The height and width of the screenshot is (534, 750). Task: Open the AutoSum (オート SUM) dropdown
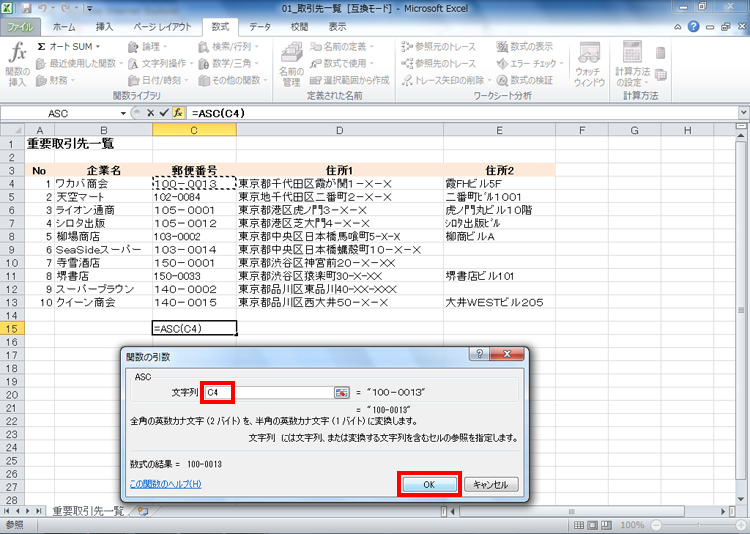tap(69, 47)
